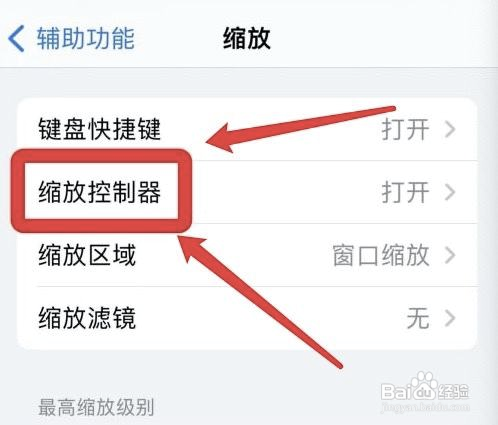Tap 打开 status beside 键盘快捷键
Viewport: 498px width, 425px height.
coord(405,129)
